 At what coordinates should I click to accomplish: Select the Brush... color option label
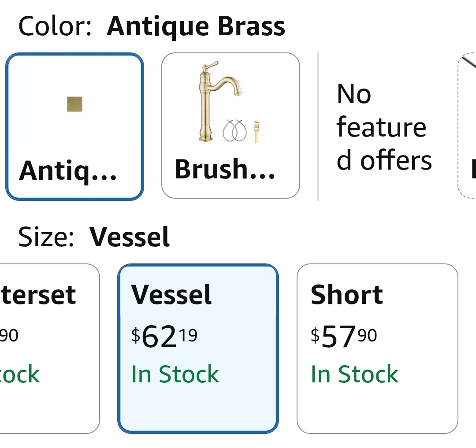coord(225,169)
